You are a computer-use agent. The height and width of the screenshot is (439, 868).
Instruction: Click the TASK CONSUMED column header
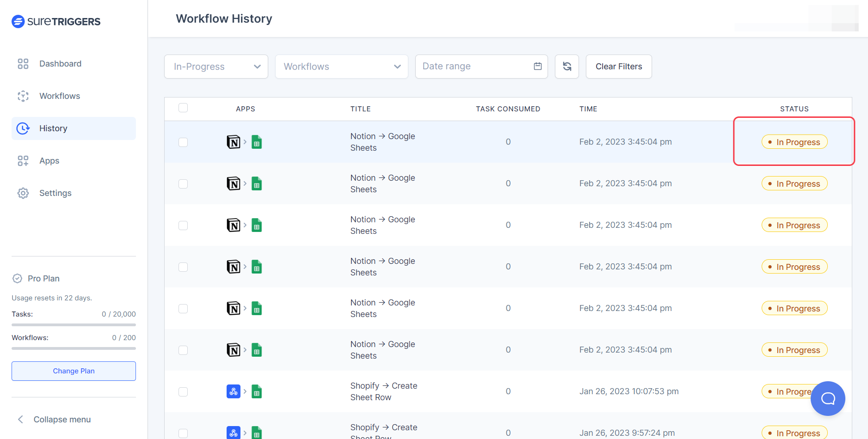pos(508,109)
